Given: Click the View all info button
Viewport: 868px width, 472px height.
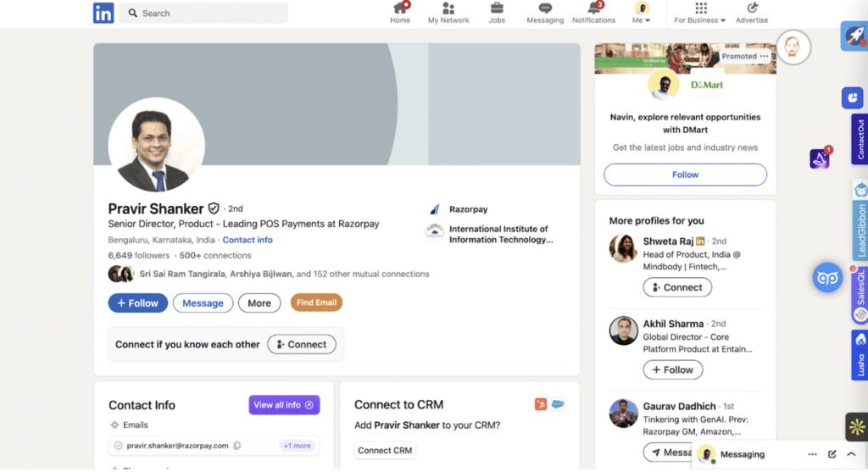Looking at the screenshot, I should tap(284, 405).
